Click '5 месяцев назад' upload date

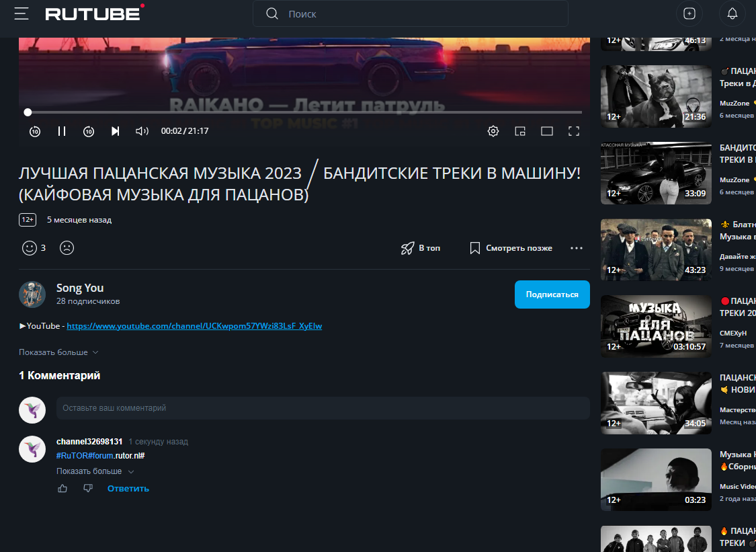point(79,220)
